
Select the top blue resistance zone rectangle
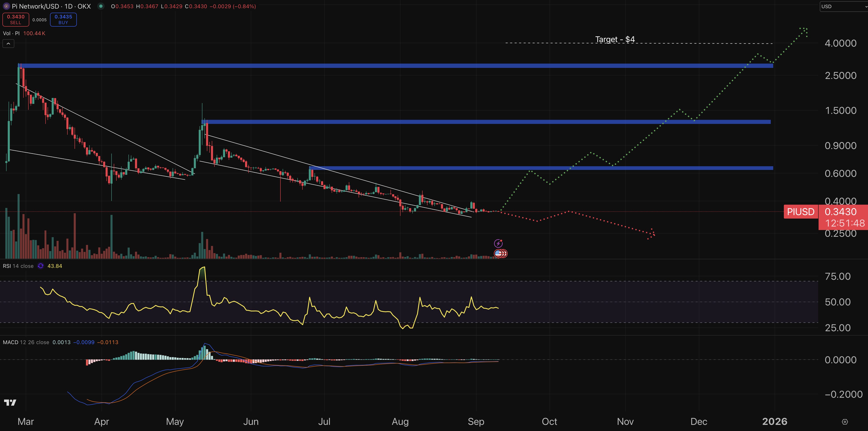(x=404, y=66)
